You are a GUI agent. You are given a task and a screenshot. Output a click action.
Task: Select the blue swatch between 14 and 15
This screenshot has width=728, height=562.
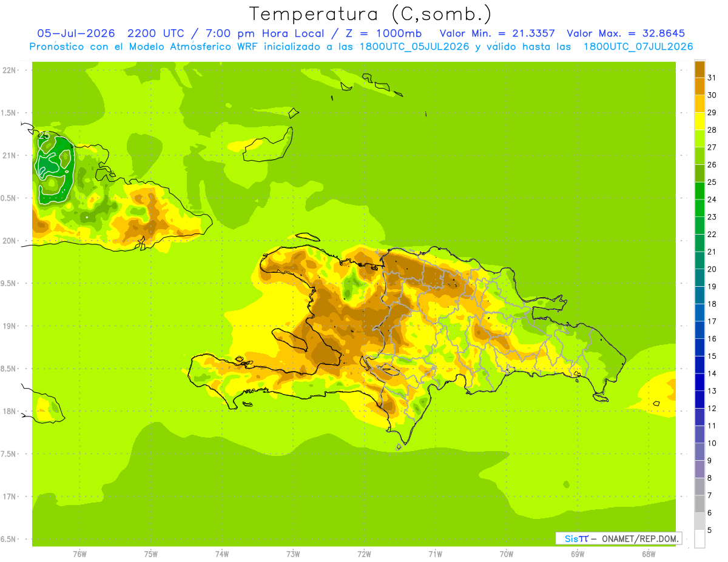click(x=699, y=364)
